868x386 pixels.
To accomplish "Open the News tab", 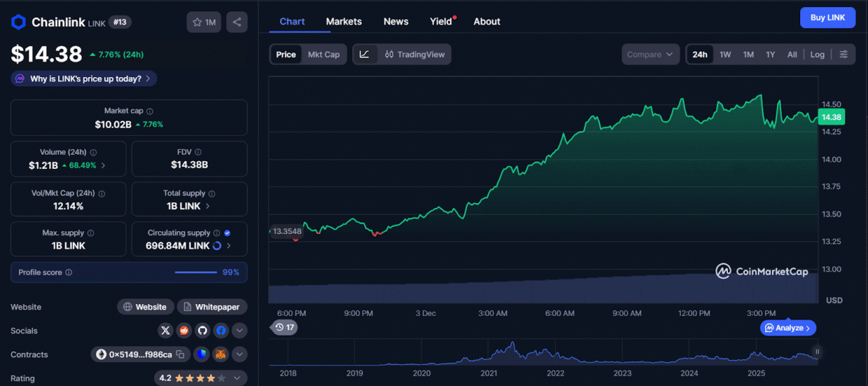I will click(395, 22).
